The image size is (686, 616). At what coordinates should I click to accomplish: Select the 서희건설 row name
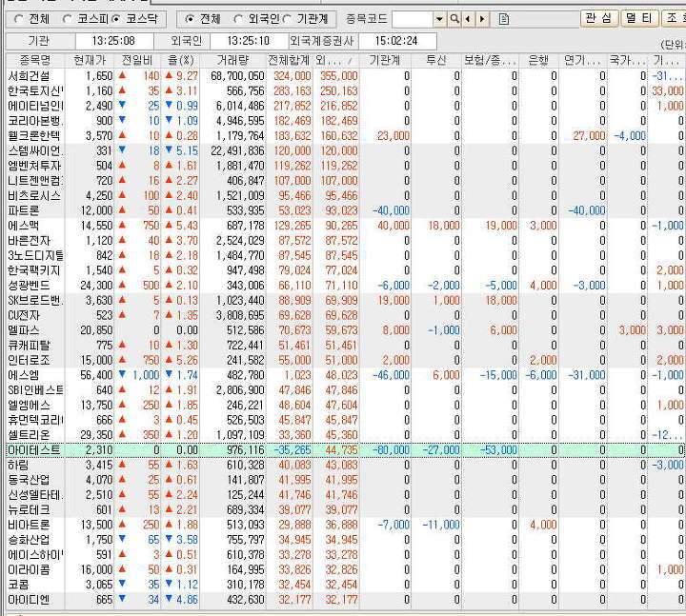pos(29,76)
